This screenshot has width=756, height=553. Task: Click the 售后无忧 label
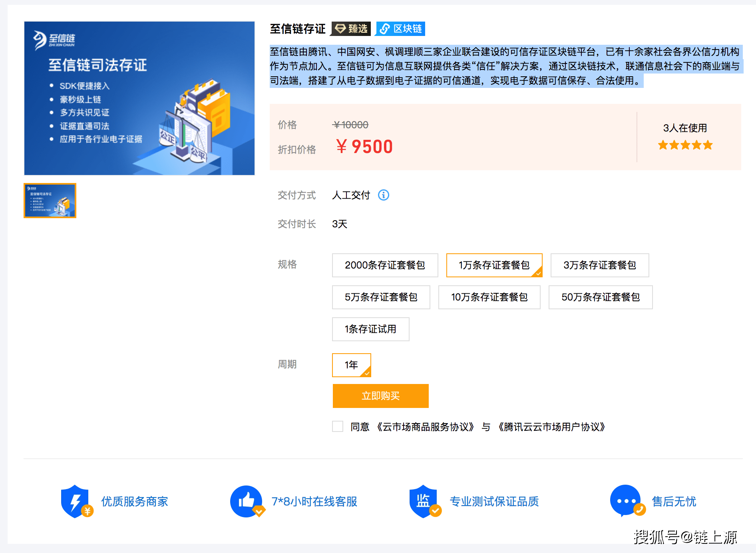[x=674, y=501]
